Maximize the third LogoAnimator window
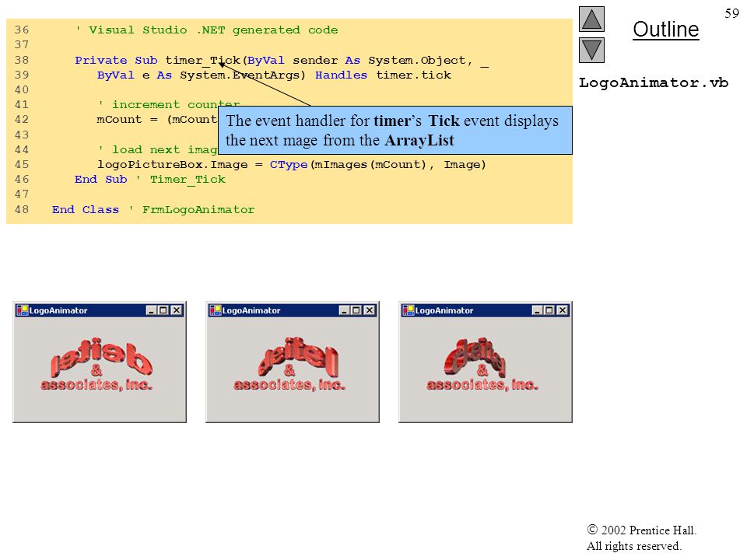This screenshot has height=560, width=747. [x=549, y=310]
